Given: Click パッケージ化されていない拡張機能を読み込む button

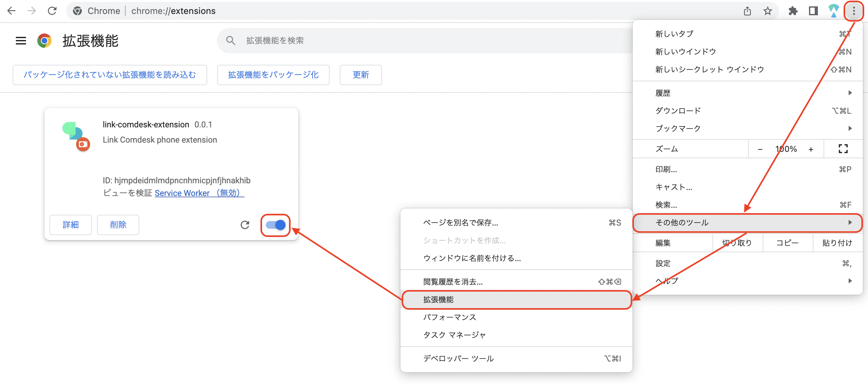Looking at the screenshot, I should point(110,75).
